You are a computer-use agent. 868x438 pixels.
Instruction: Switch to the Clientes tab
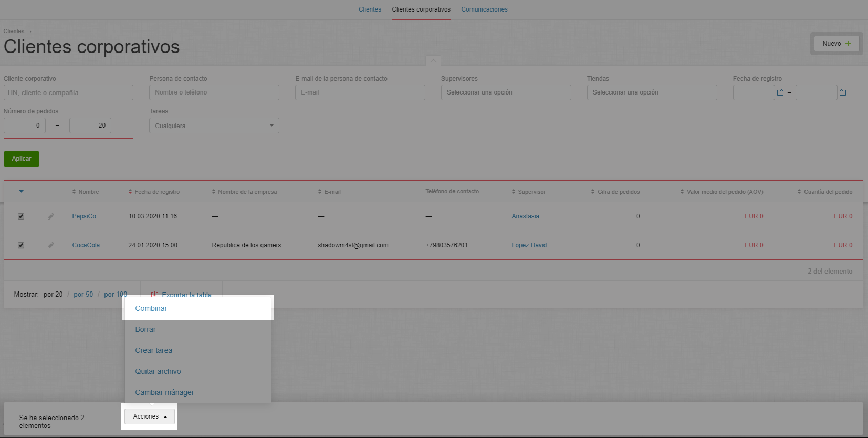[x=370, y=9]
